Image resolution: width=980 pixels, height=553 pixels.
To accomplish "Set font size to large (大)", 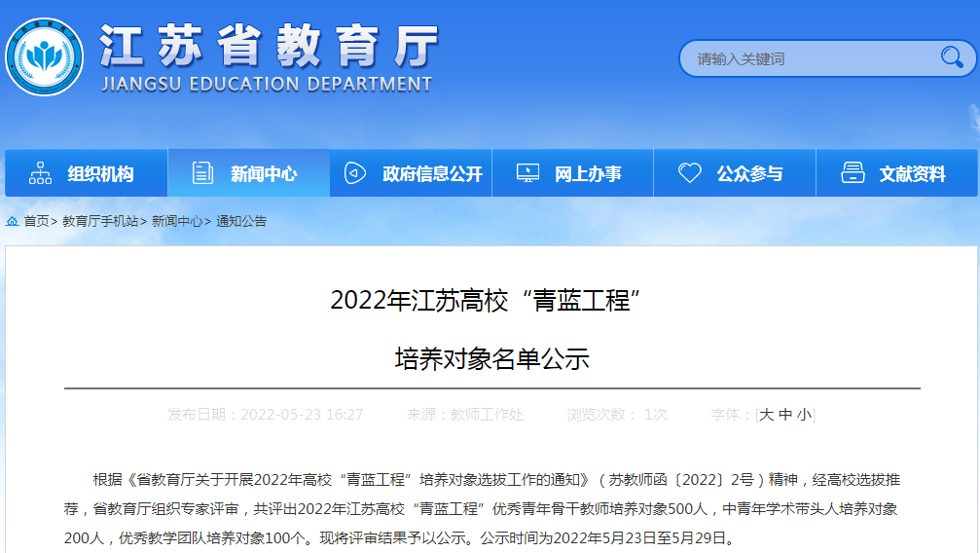I will (767, 415).
